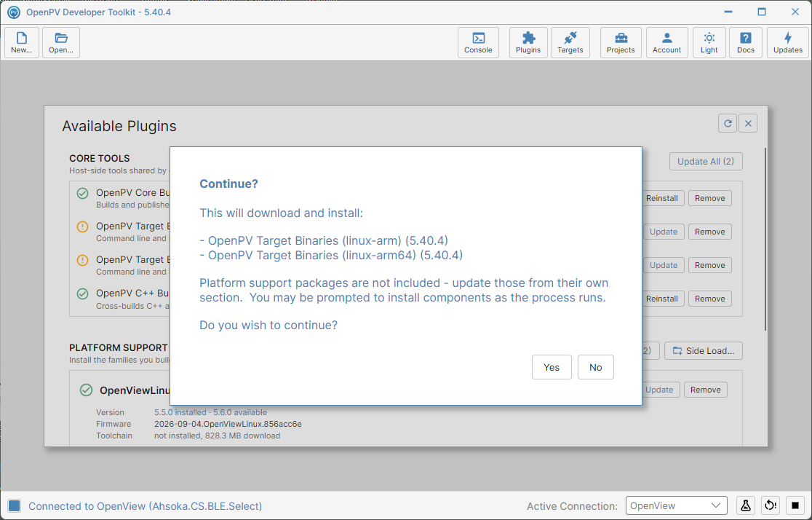The image size is (812, 520).
Task: Click the New file toolbar icon
Action: [22, 42]
